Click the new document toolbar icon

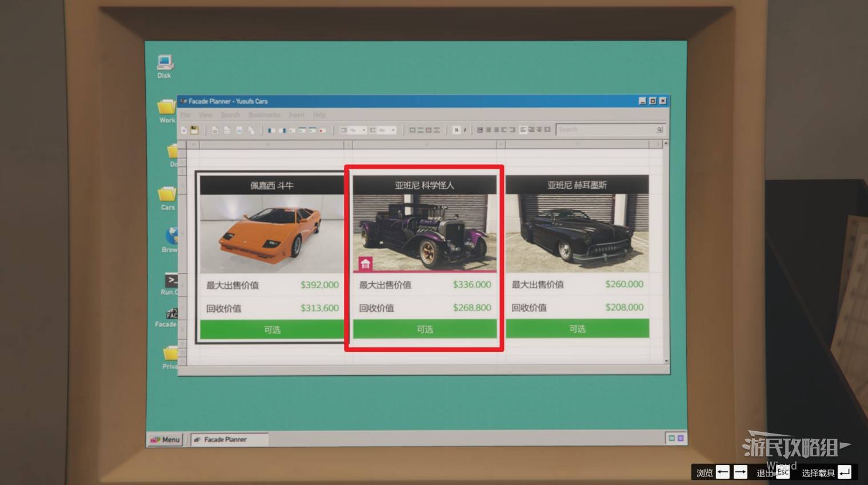click(184, 130)
